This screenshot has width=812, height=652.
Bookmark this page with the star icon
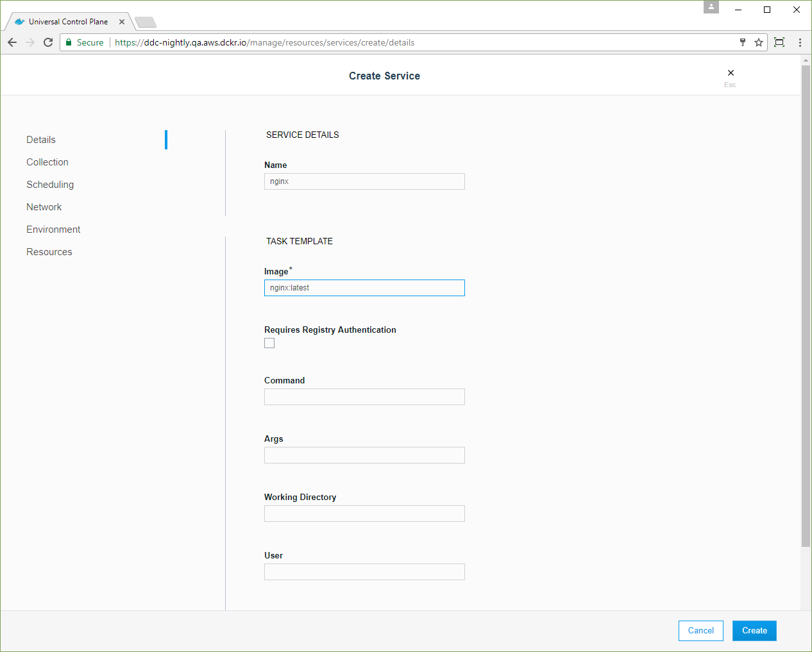click(x=759, y=42)
